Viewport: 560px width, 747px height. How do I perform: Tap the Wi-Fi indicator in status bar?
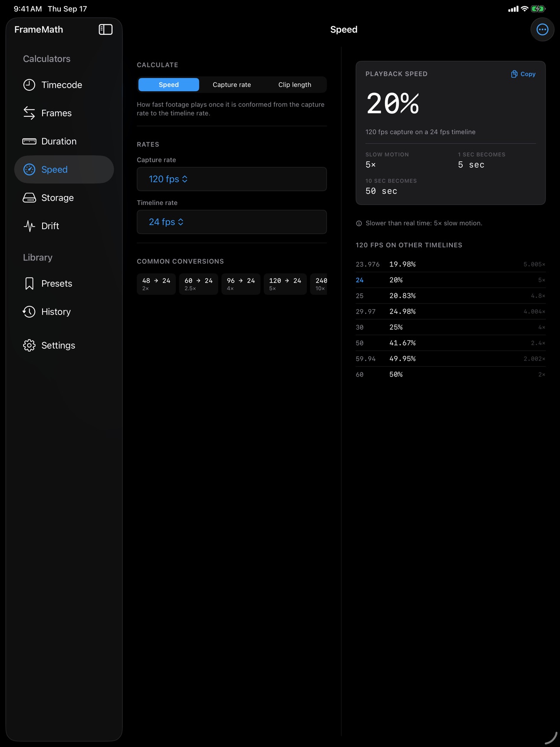[524, 9]
